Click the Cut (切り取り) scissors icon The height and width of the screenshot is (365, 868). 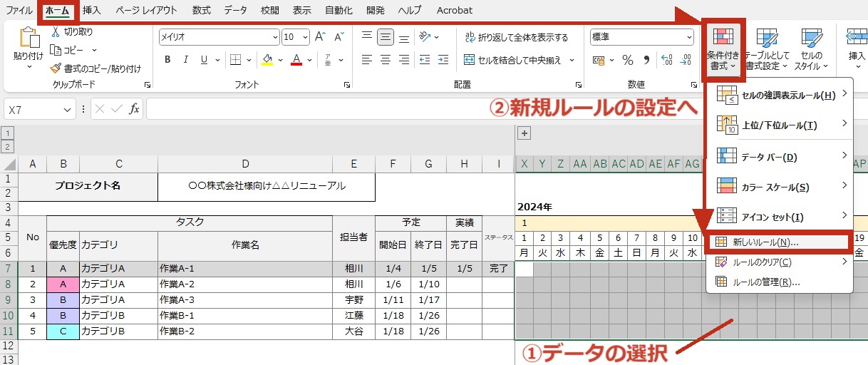click(x=56, y=32)
